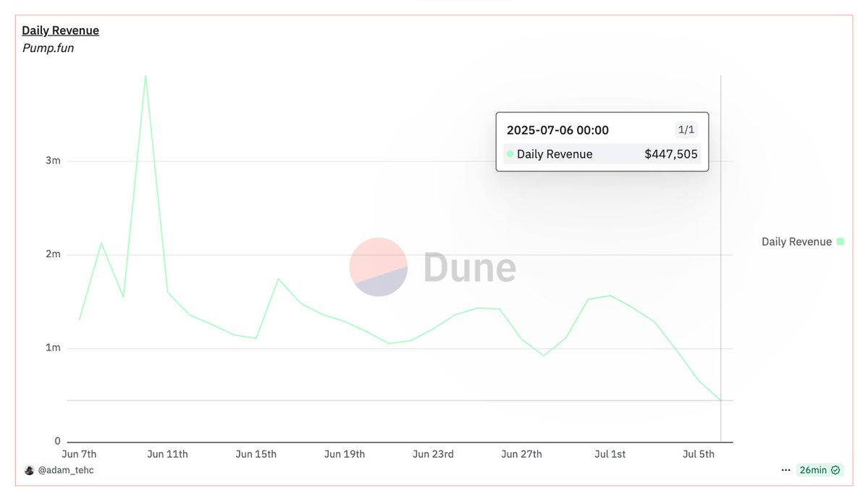The width and height of the screenshot is (868, 499).
Task: Click the Daily Revenue row in tooltip
Action: coord(602,154)
